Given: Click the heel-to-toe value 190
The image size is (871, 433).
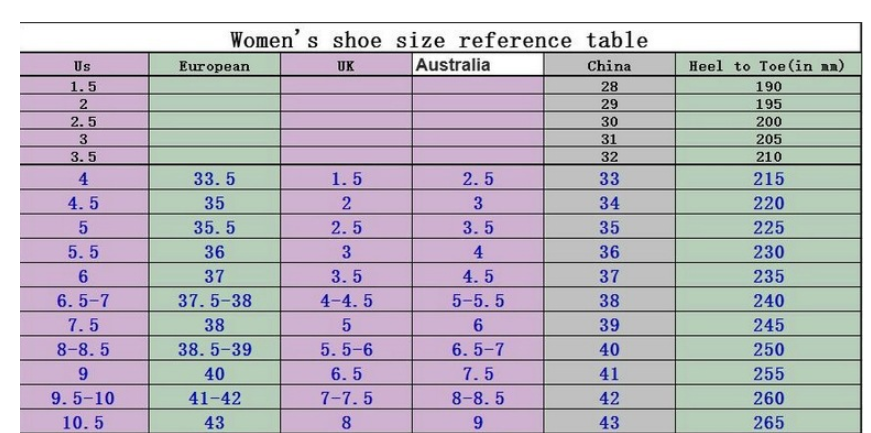Looking at the screenshot, I should (767, 87).
